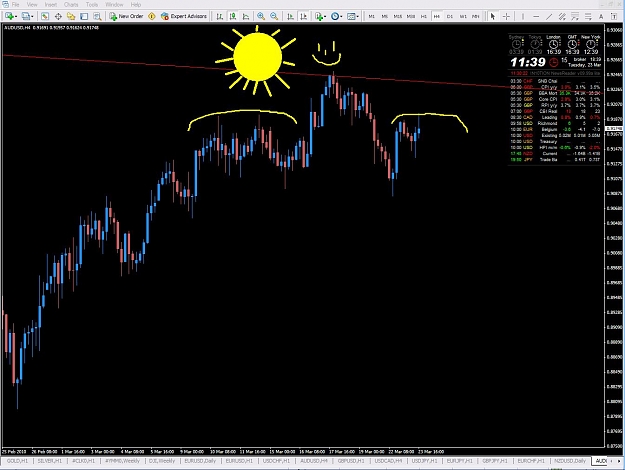Screen dimensions: 625x470
Task: Switch to the AUDUSD,H4 chart tab
Action: pyautogui.click(x=314, y=461)
